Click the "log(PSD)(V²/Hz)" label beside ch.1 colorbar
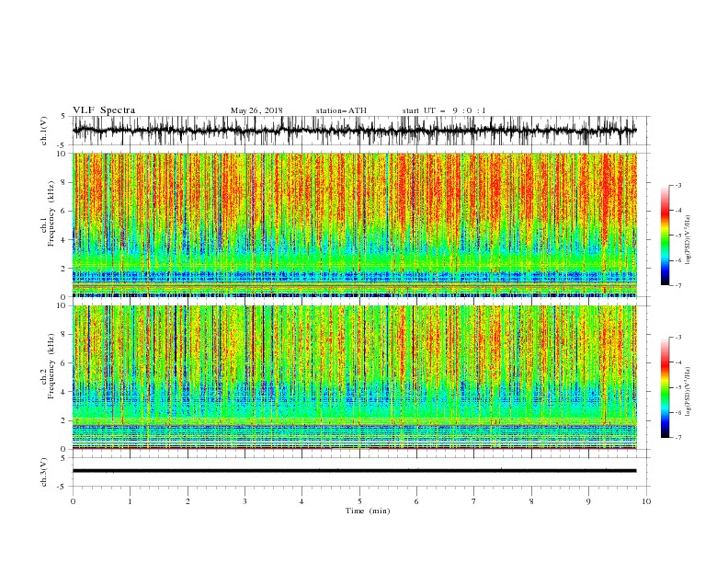Image resolution: width=728 pixels, height=563 pixels. pyautogui.click(x=688, y=240)
